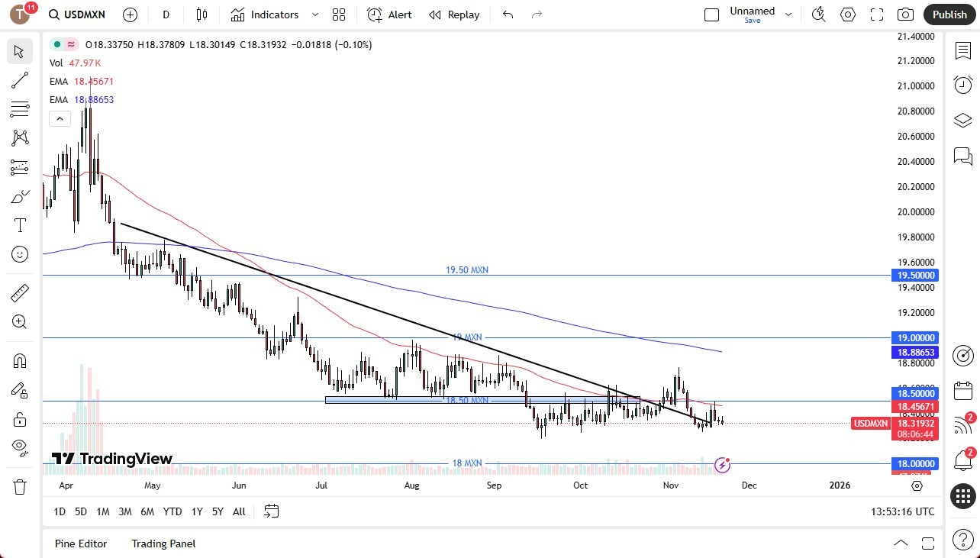
Task: Open the Text annotation tool
Action: (x=19, y=225)
